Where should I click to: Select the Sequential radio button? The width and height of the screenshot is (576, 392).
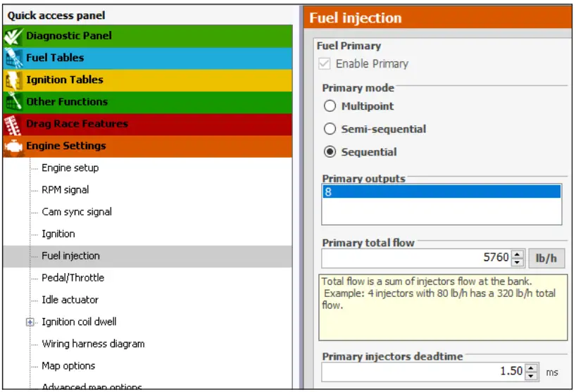(x=330, y=152)
